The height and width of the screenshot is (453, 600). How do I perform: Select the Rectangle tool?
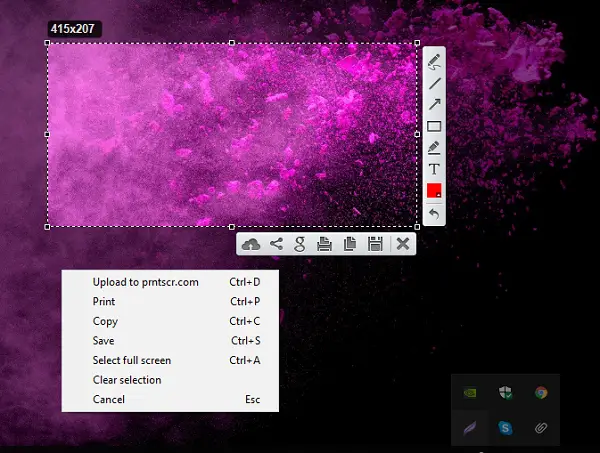pyautogui.click(x=434, y=126)
